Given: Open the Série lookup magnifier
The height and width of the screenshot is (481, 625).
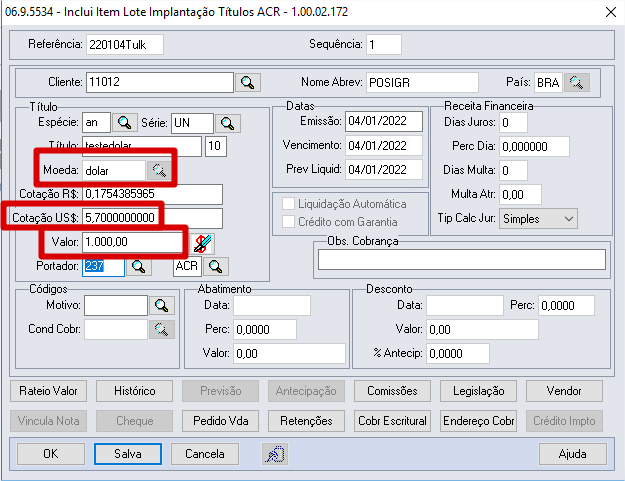Looking at the screenshot, I should [228, 123].
